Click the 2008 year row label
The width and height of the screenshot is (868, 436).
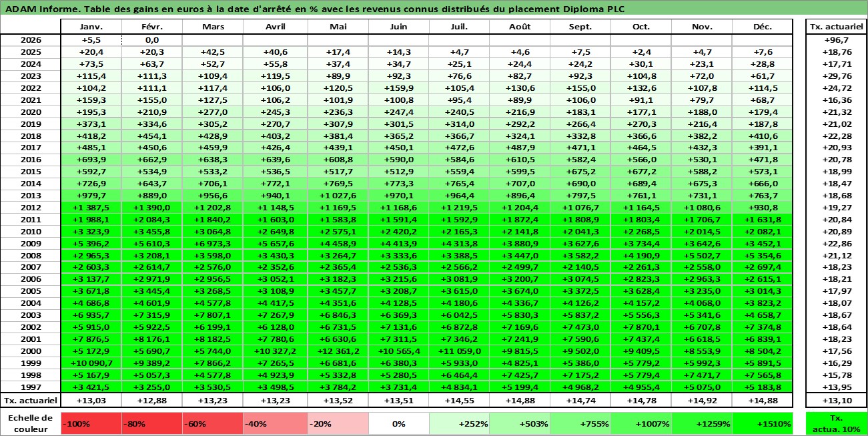point(31,256)
